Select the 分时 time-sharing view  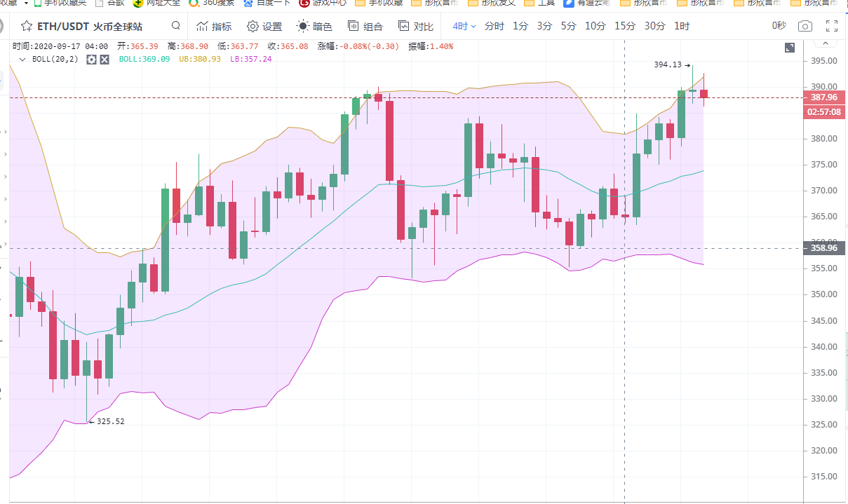pyautogui.click(x=494, y=27)
